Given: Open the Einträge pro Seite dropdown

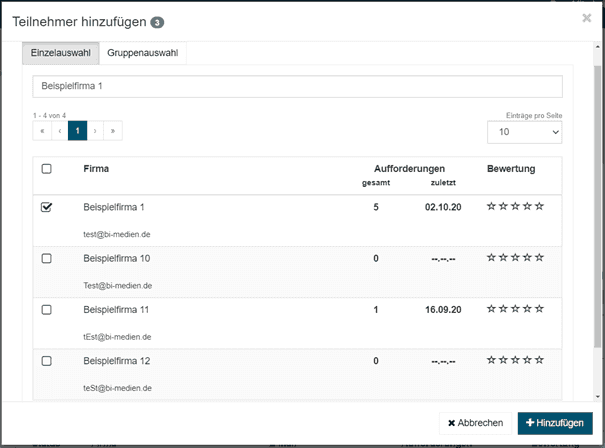Looking at the screenshot, I should pyautogui.click(x=524, y=132).
